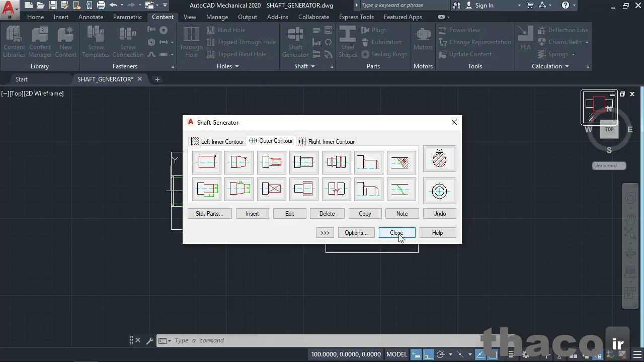Click the Help question mark icon in title bar

[566, 6]
